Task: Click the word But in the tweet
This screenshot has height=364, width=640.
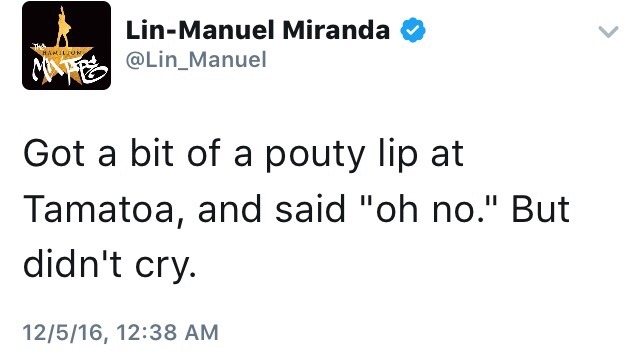Action: [540, 209]
